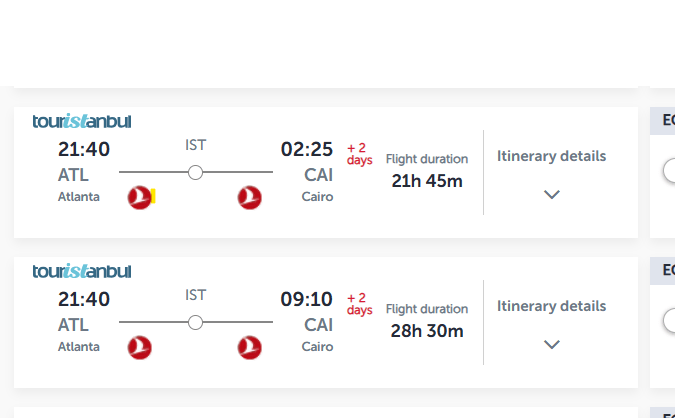Expand itinerary chevron for the 21h 45m flight

click(552, 194)
